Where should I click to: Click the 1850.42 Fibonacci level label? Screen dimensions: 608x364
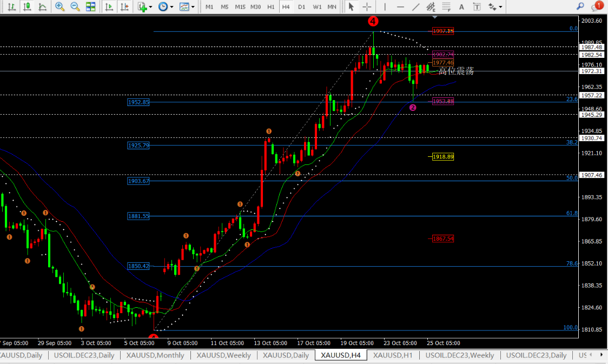(138, 266)
